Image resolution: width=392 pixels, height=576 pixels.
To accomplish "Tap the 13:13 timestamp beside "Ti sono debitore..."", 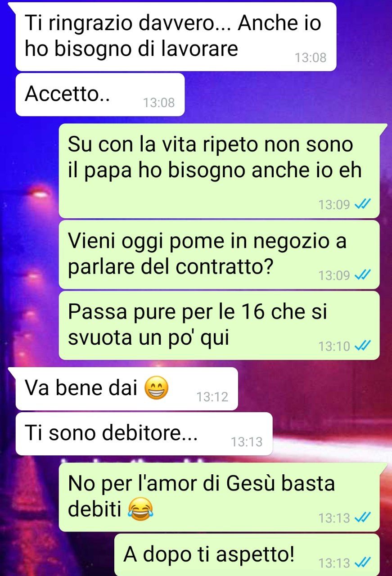I will [x=247, y=442].
